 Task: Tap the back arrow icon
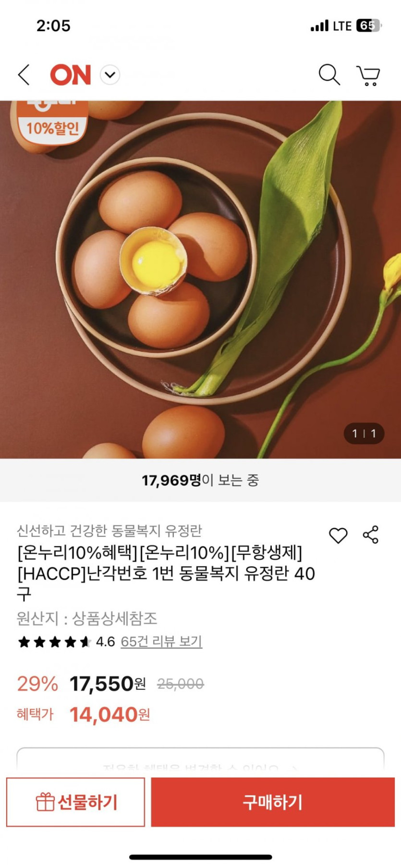(x=24, y=75)
